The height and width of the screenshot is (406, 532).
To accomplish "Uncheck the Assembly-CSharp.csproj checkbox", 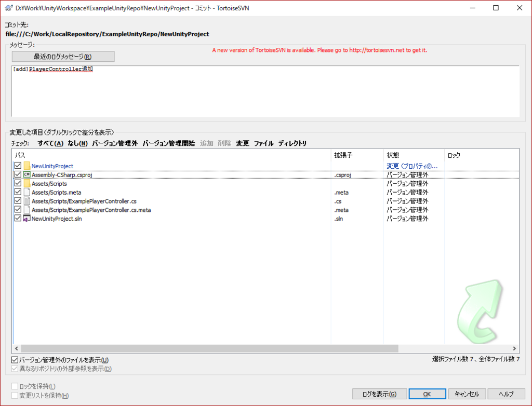I will pyautogui.click(x=18, y=174).
